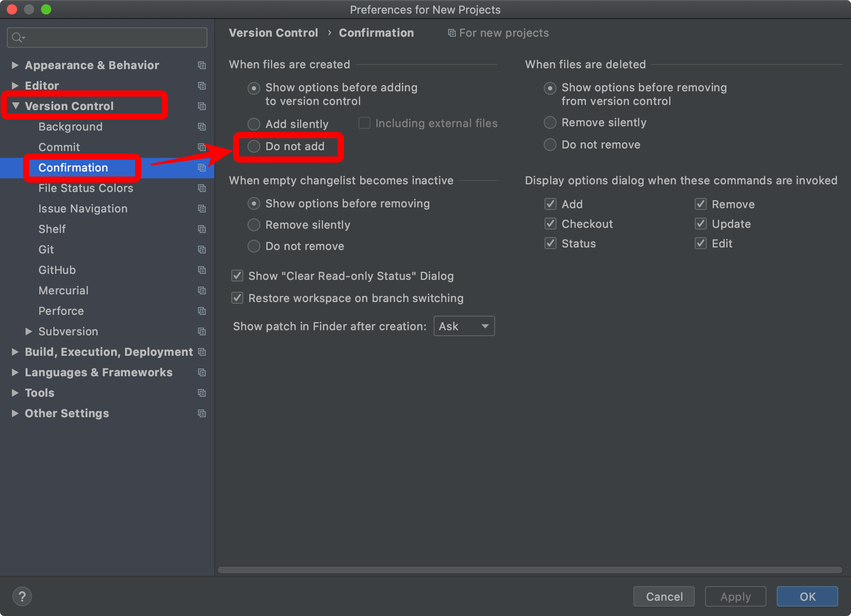Open the "Show patch in Finder" Ask dropdown
Screen dimensions: 851x616
click(x=464, y=326)
